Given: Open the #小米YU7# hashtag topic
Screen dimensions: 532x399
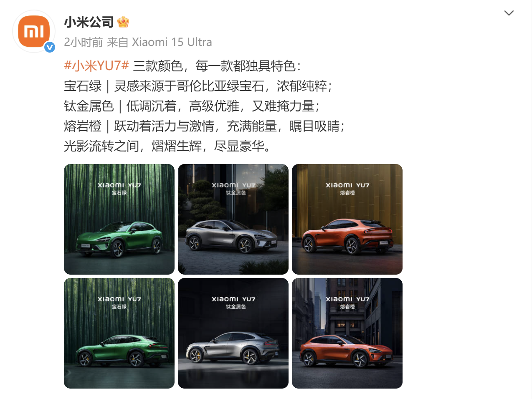Looking at the screenshot, I should click(x=96, y=66).
